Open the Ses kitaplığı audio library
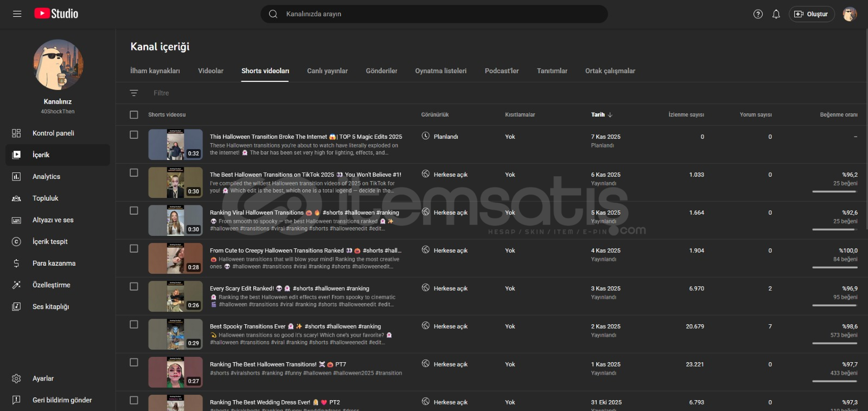The image size is (868, 411). point(50,307)
